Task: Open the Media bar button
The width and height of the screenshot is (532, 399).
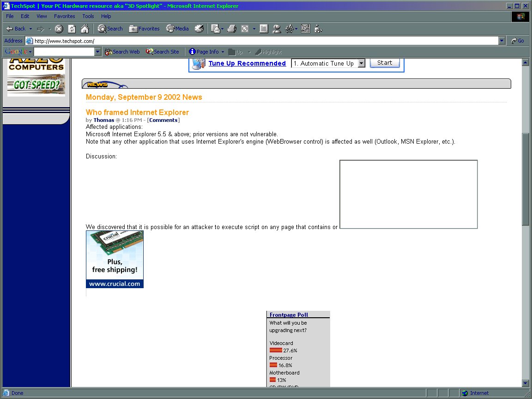Action: pos(177,29)
